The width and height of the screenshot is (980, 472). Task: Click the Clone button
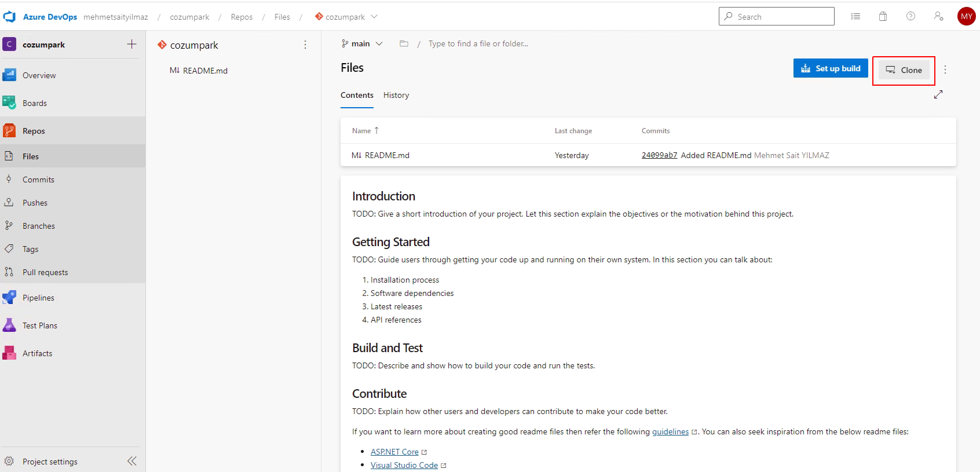[x=904, y=70]
